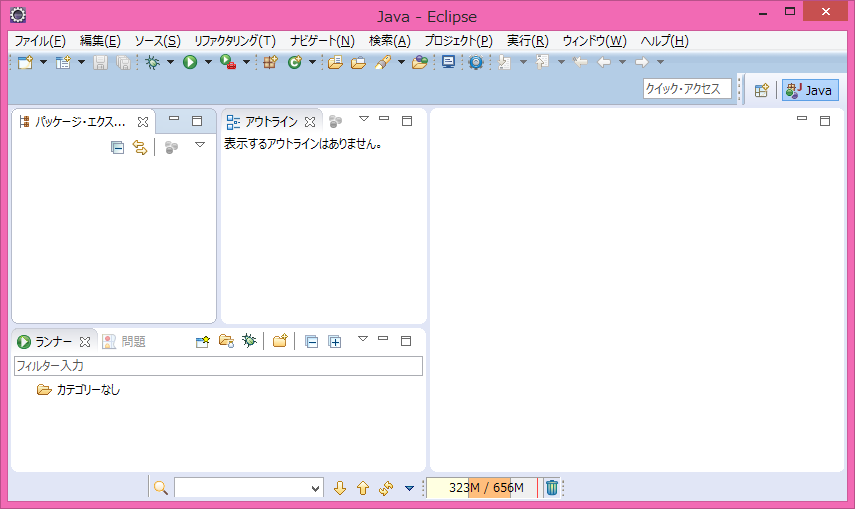The width and height of the screenshot is (855, 509).
Task: Open the blue triangle dropdown in status bar
Action: [x=410, y=488]
